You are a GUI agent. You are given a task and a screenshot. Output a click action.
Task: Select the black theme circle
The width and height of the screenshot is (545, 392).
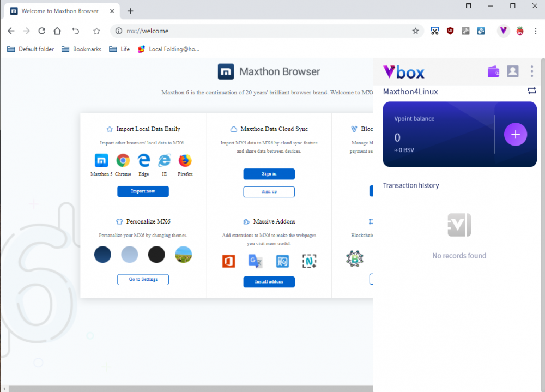(x=156, y=255)
